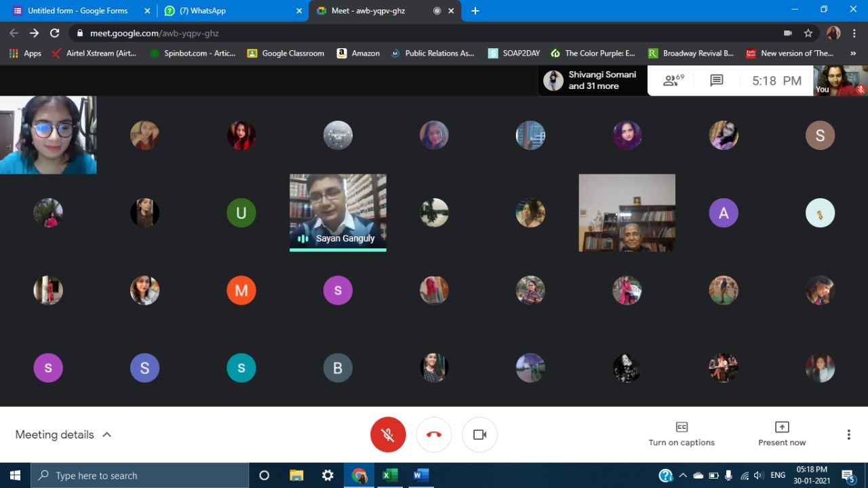Unmute the microphone
This screenshot has width=868, height=488.
tap(388, 434)
